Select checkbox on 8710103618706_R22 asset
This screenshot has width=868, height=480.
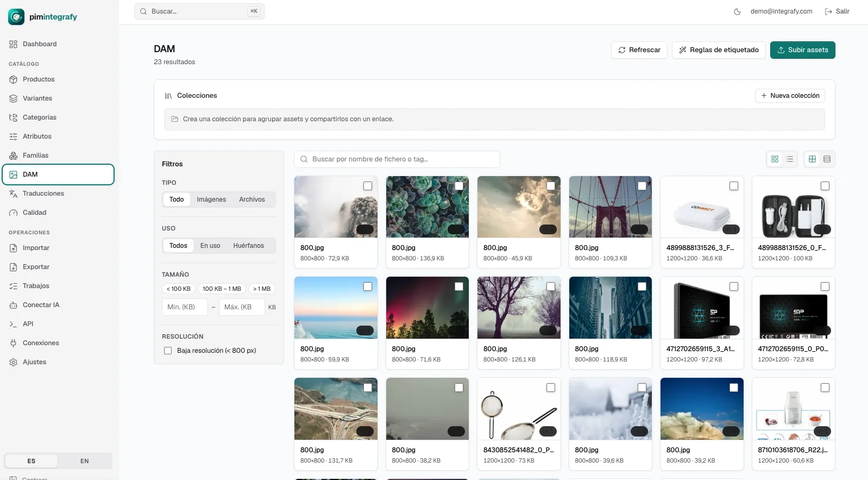coord(825,388)
